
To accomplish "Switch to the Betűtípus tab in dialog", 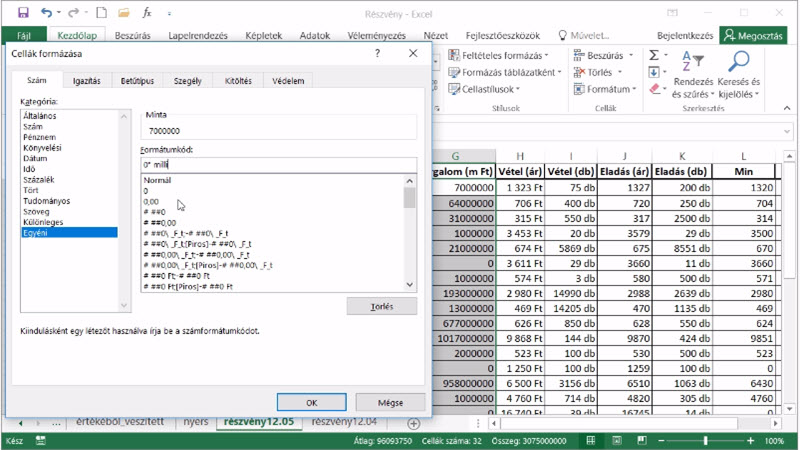I will click(137, 81).
